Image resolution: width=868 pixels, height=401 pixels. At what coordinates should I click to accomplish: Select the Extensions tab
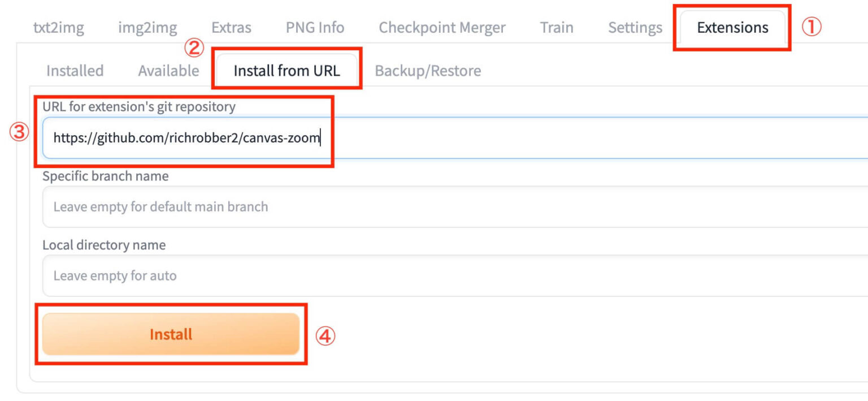pyautogui.click(x=732, y=27)
